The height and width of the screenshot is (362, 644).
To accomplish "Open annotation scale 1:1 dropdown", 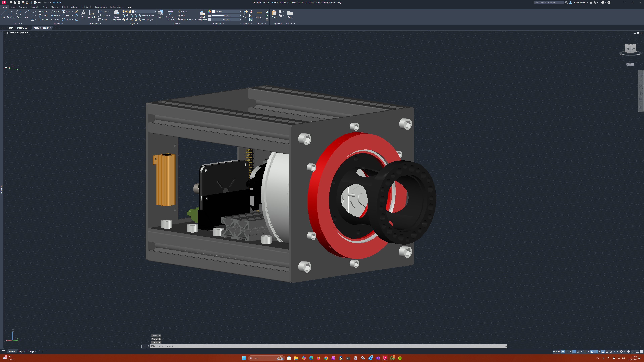I will pyautogui.click(x=616, y=351).
